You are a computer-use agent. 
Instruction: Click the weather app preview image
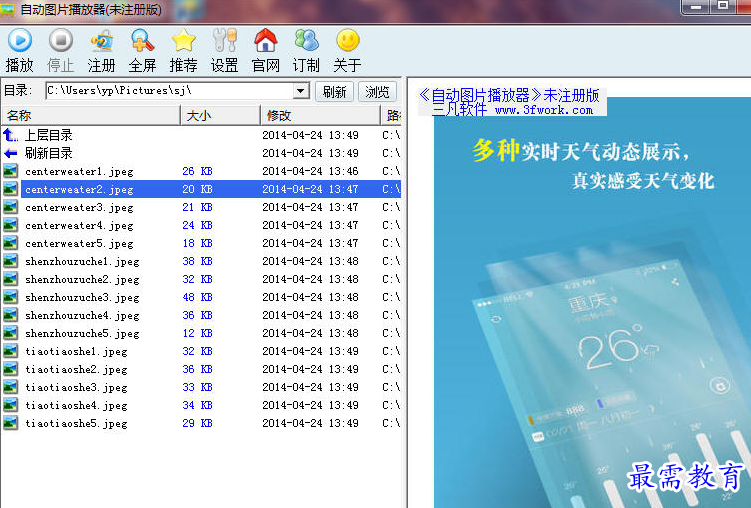tap(592, 302)
